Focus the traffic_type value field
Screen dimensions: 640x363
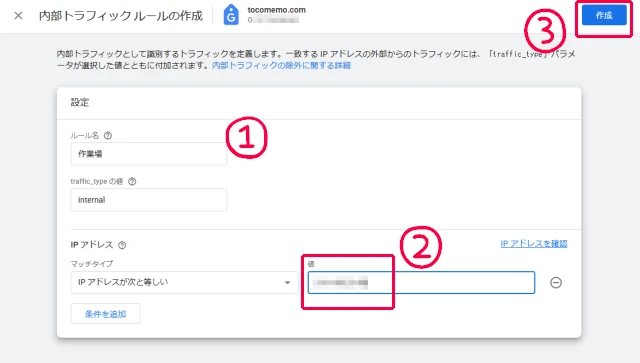tap(149, 200)
